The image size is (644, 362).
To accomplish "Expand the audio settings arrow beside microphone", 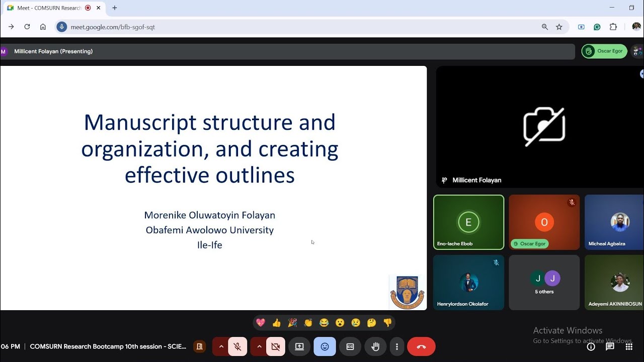I will (x=221, y=346).
